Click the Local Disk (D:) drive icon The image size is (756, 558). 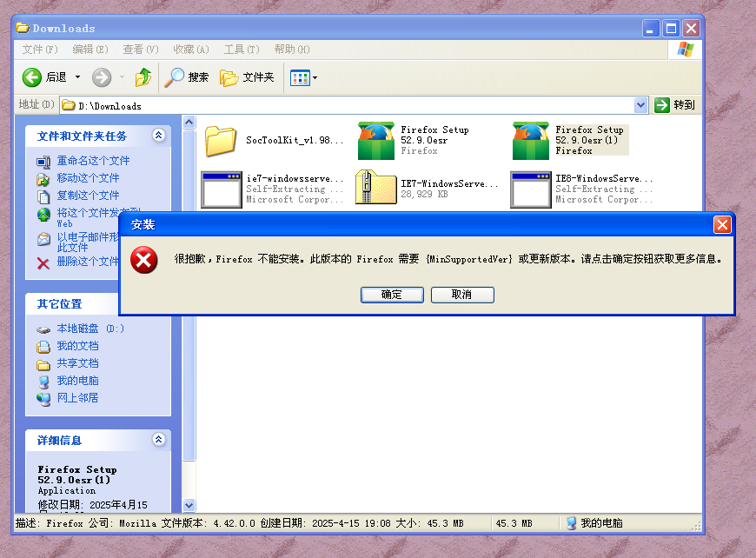click(43, 330)
